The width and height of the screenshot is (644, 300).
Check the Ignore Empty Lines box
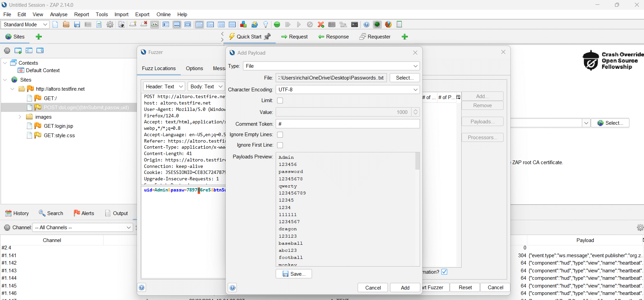click(x=280, y=134)
